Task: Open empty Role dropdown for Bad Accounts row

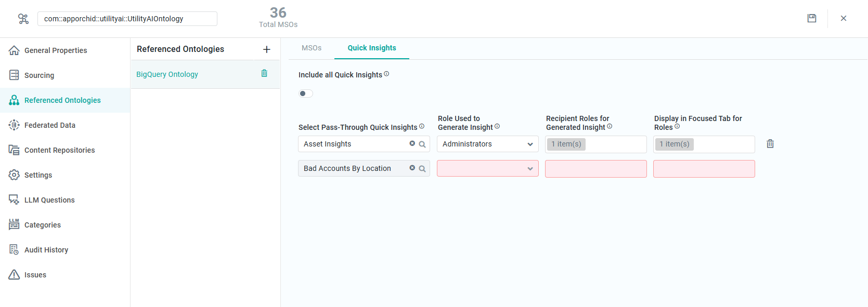Action: click(x=487, y=169)
